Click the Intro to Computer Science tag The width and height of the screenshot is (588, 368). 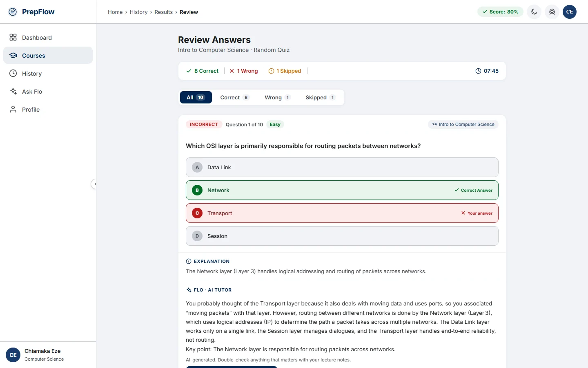click(x=463, y=124)
